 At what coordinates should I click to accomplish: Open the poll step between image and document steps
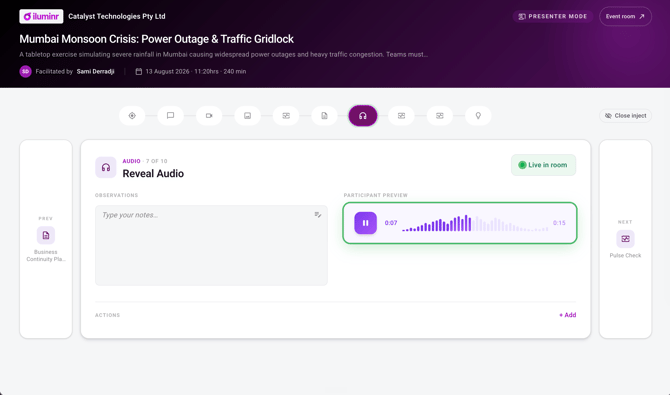coord(286,115)
